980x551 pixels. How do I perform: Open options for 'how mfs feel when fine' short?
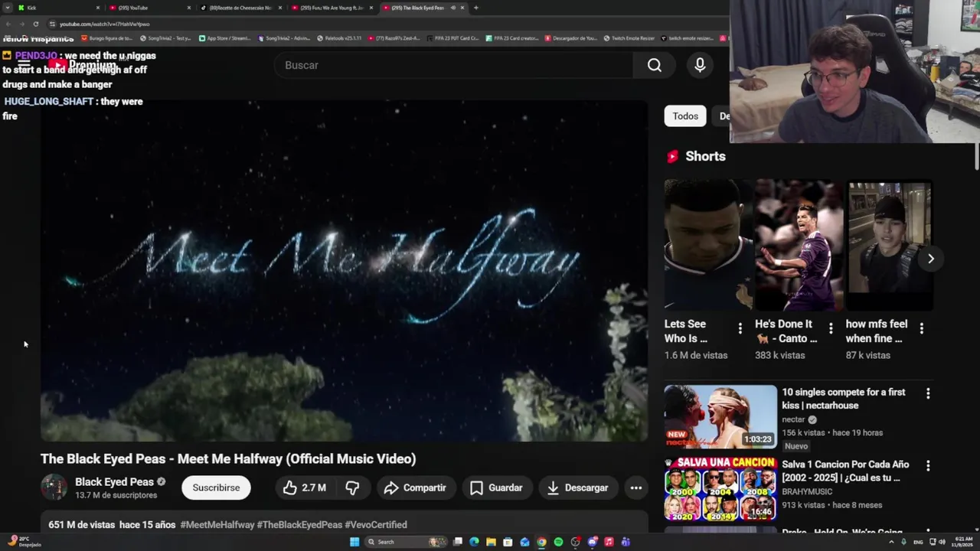click(921, 328)
